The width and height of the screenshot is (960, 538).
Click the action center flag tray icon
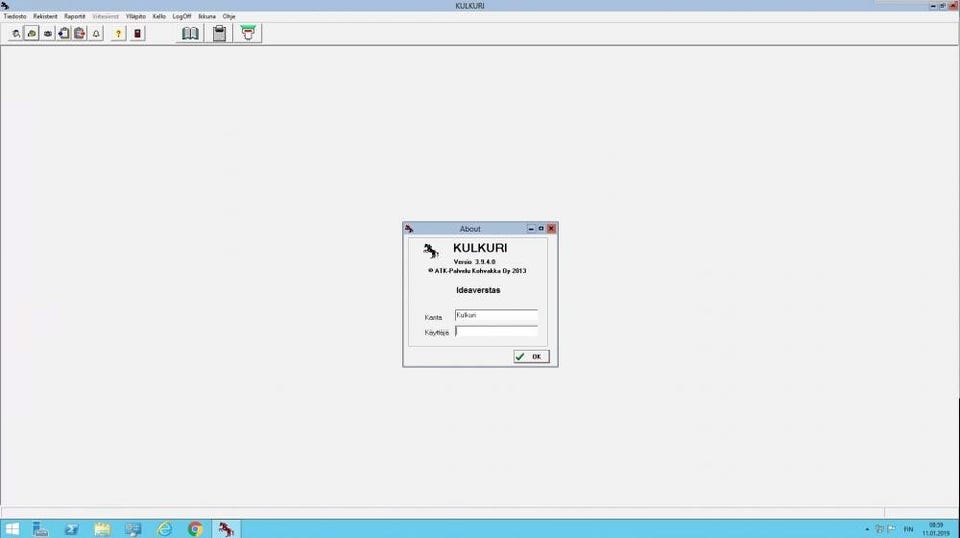[891, 529]
